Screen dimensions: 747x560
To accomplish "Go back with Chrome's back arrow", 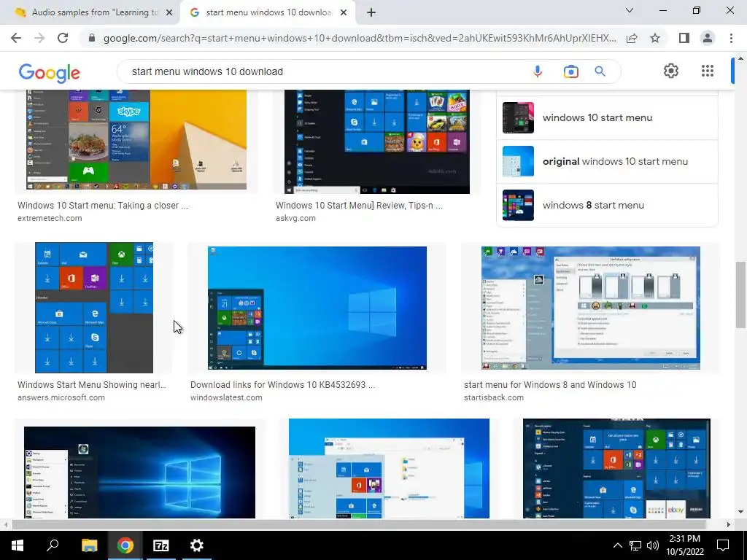I will tap(16, 38).
